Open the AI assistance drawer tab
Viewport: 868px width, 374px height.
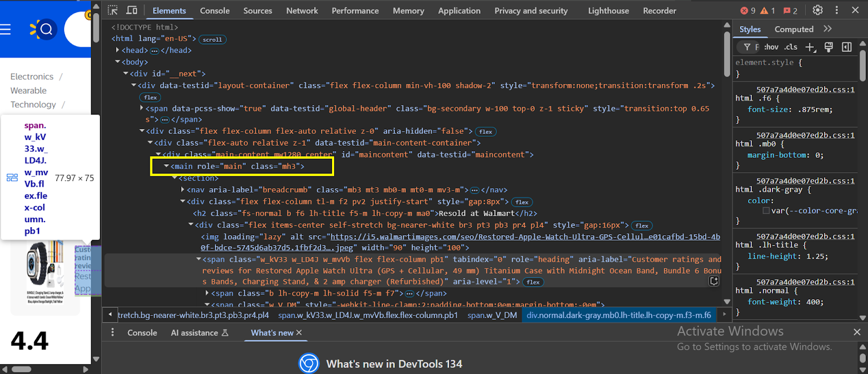[199, 332]
